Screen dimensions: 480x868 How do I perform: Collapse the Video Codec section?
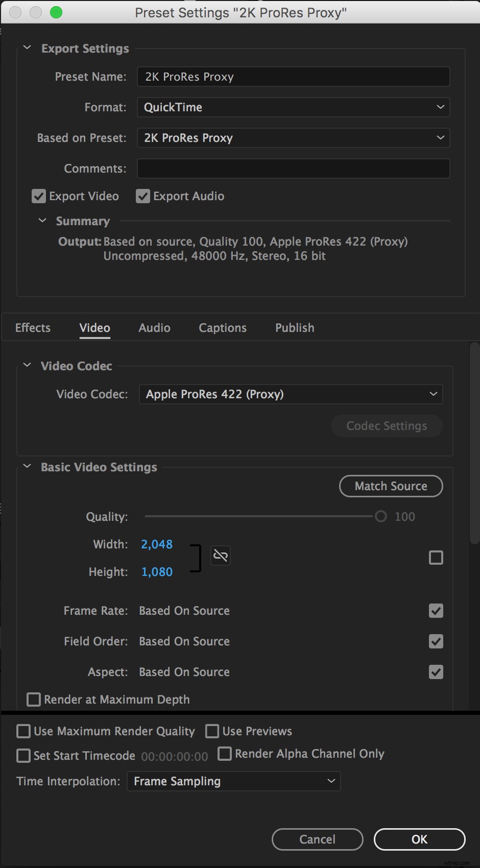coord(28,365)
